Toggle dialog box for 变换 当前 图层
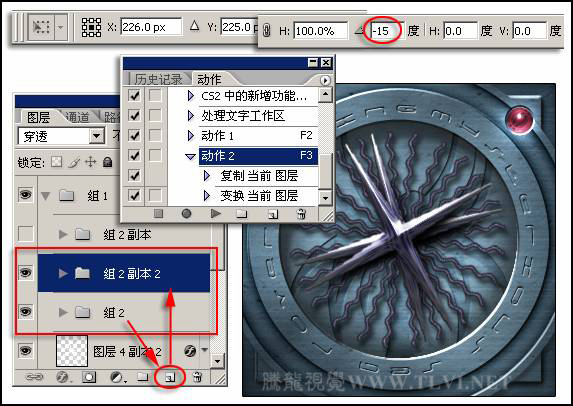Screen dimensions: 573x406 (x=155, y=196)
